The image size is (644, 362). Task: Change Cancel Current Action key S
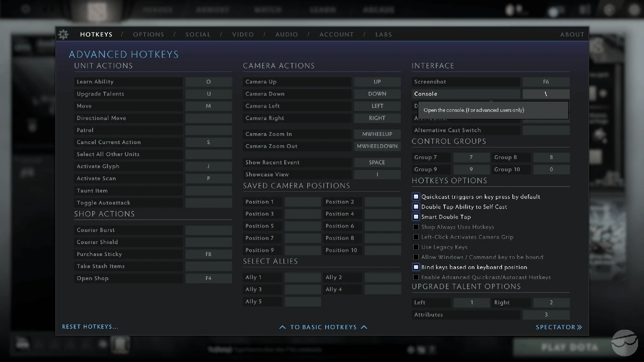pyautogui.click(x=209, y=142)
